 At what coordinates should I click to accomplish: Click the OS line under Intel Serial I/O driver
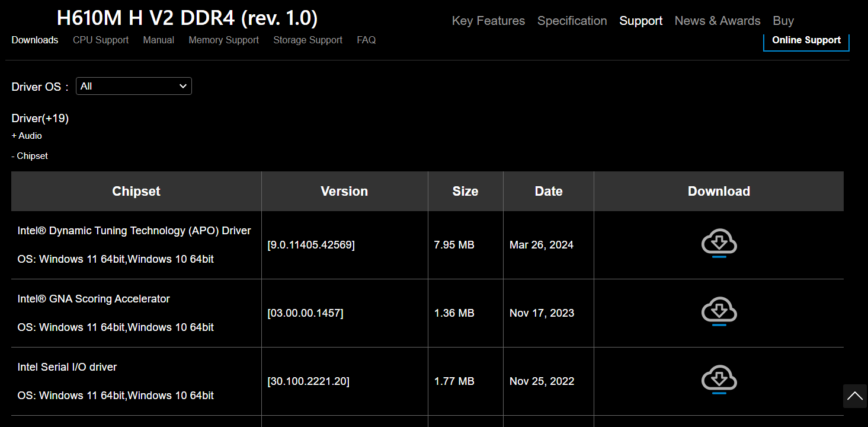coord(116,396)
